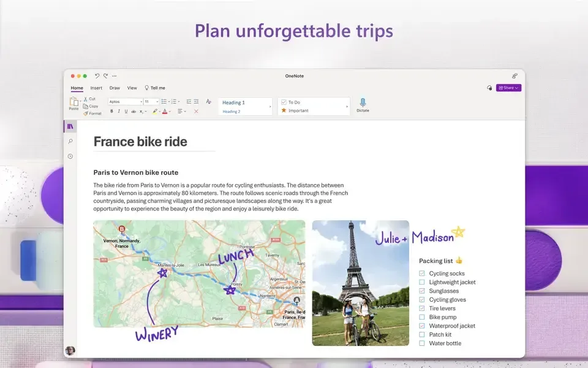Apply the Heading 1 style
The height and width of the screenshot is (368, 588).
point(233,102)
